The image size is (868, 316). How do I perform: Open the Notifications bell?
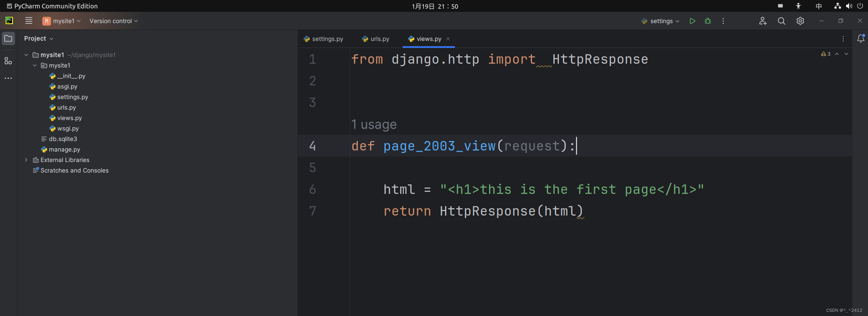coord(861,38)
